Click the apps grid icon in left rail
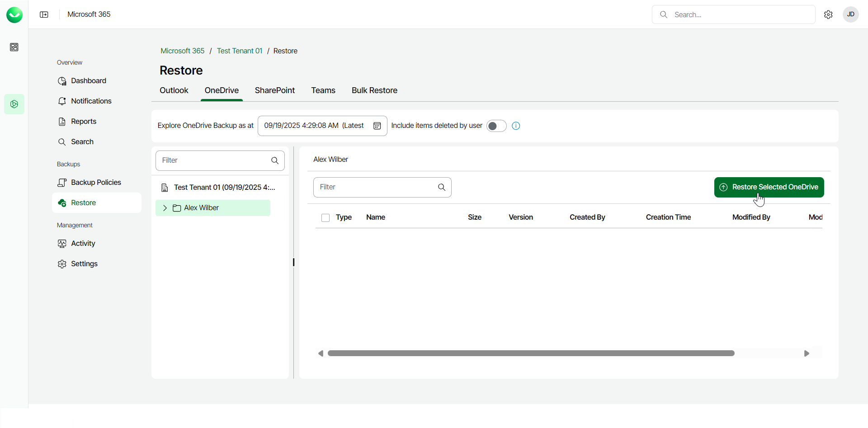This screenshot has height=428, width=868. (x=14, y=47)
